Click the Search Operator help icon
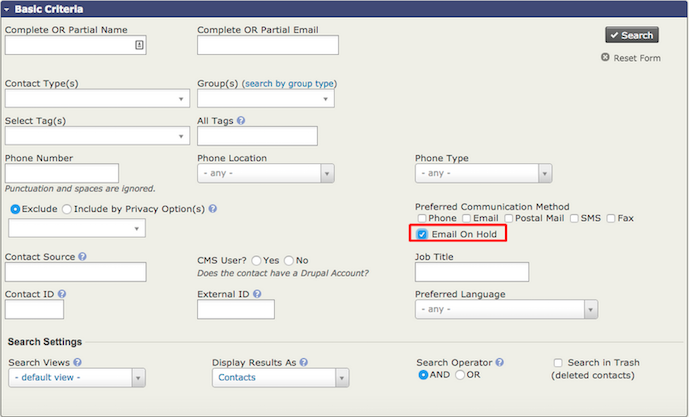Image resolution: width=690 pixels, height=417 pixels. pyautogui.click(x=499, y=362)
